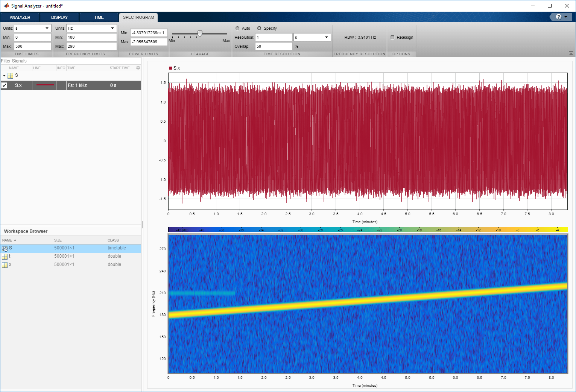The height and width of the screenshot is (392, 576).
Task: Click the timetable icon for S in Workspace Browser
Action: coord(5,248)
